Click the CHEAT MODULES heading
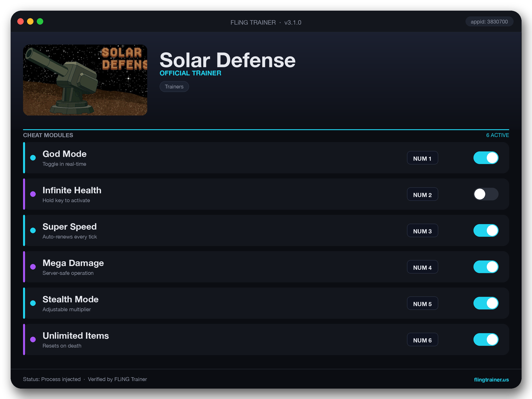532x399 pixels. tap(48, 135)
